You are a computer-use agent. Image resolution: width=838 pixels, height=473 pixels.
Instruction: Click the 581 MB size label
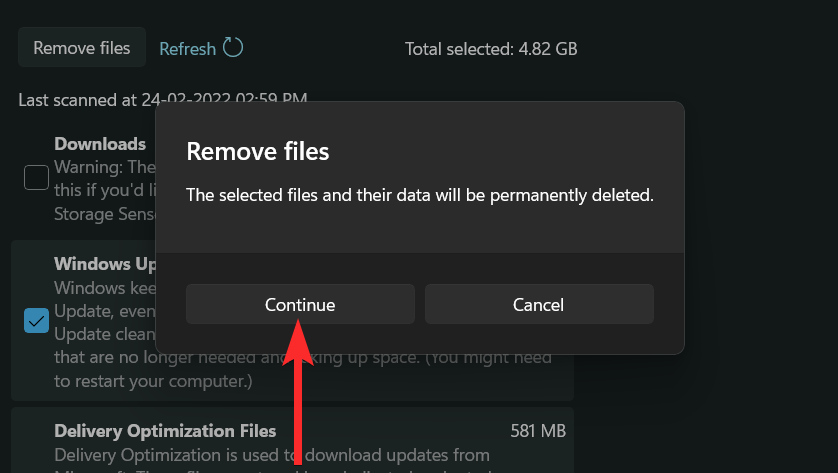(538, 431)
